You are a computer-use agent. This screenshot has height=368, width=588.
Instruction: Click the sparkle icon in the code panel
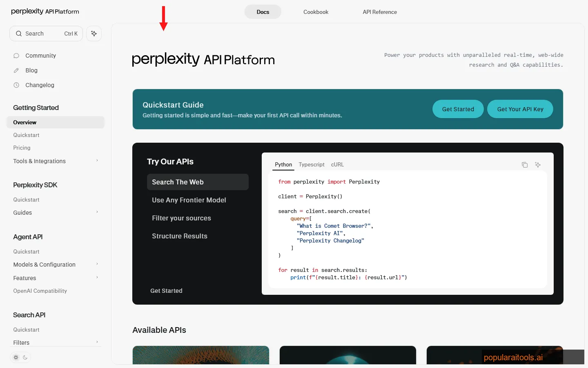538,164
